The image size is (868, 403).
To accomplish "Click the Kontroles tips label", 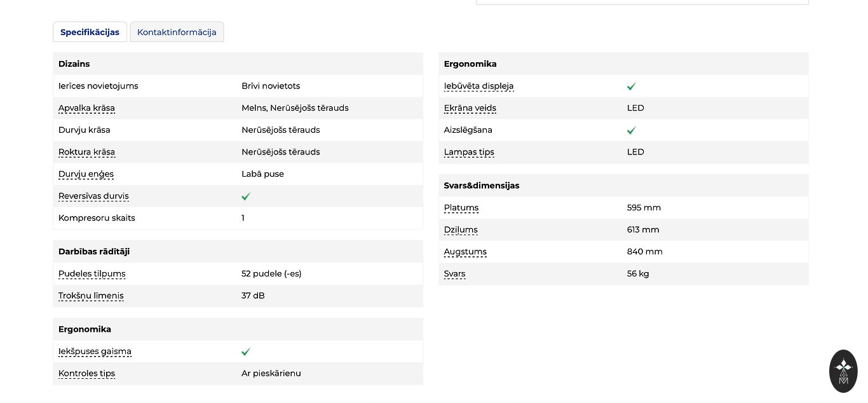I will pyautogui.click(x=86, y=374).
